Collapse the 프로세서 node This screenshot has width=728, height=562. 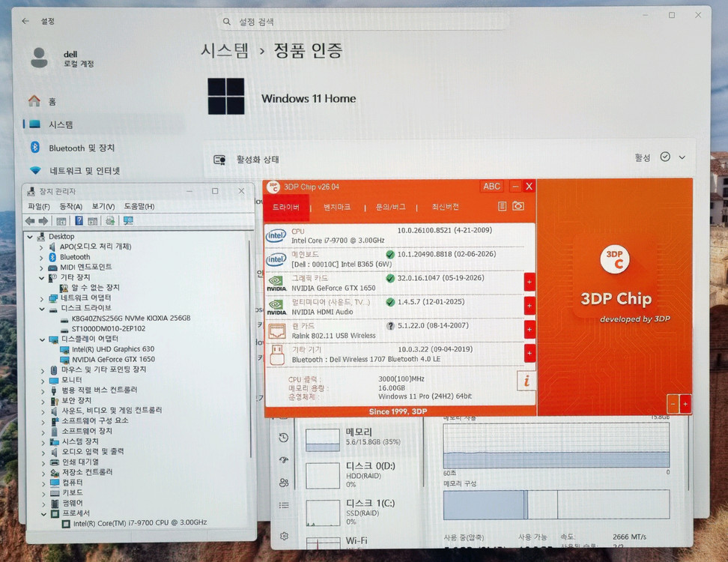point(43,514)
